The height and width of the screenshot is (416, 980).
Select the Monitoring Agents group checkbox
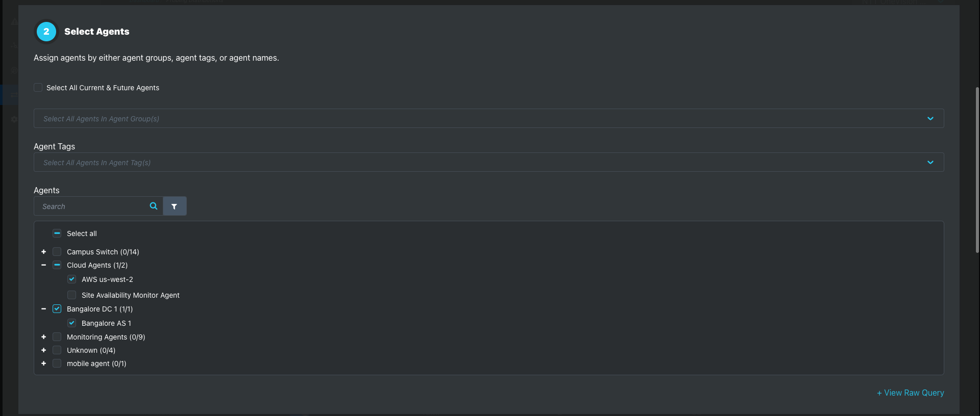57,337
